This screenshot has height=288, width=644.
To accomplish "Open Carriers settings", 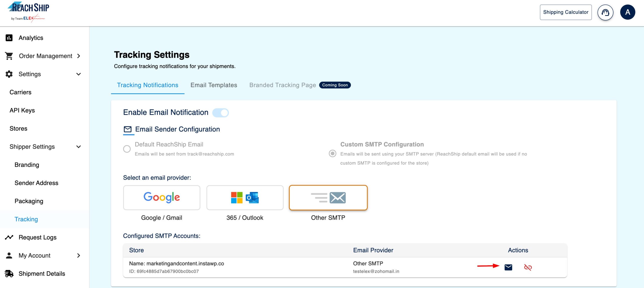I will (20, 92).
